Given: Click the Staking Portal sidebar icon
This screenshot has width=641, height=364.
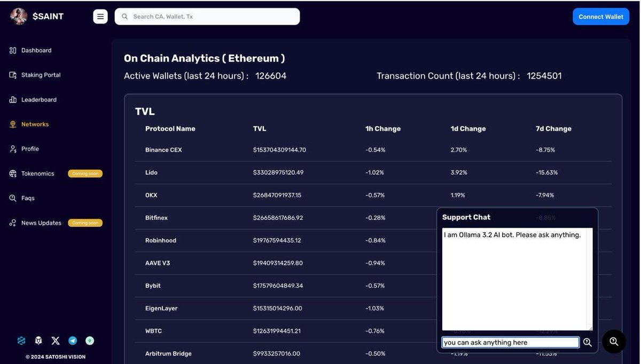Looking at the screenshot, I should [13, 75].
